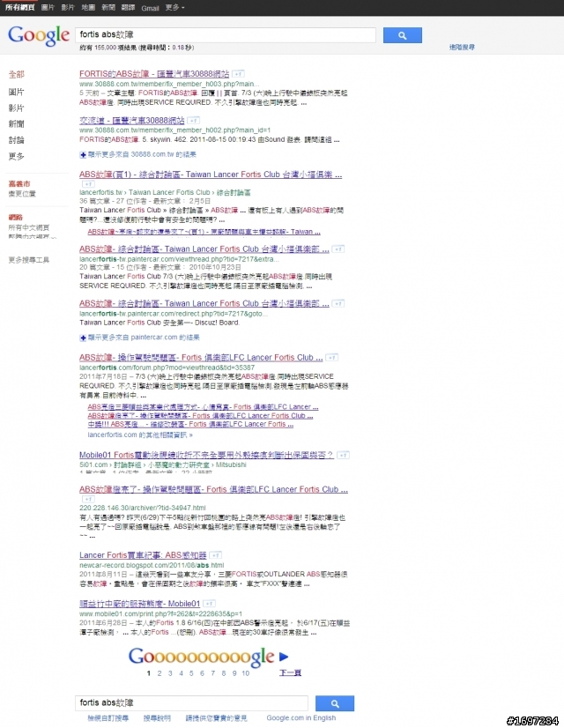Click 下一頁 next page link
The width and height of the screenshot is (564, 728).
click(290, 672)
